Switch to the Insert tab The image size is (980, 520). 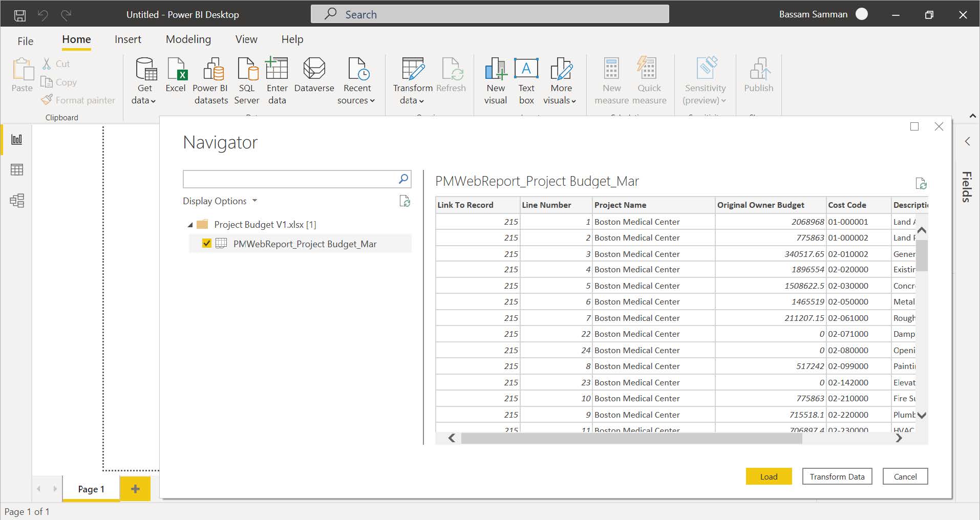pyautogui.click(x=127, y=39)
